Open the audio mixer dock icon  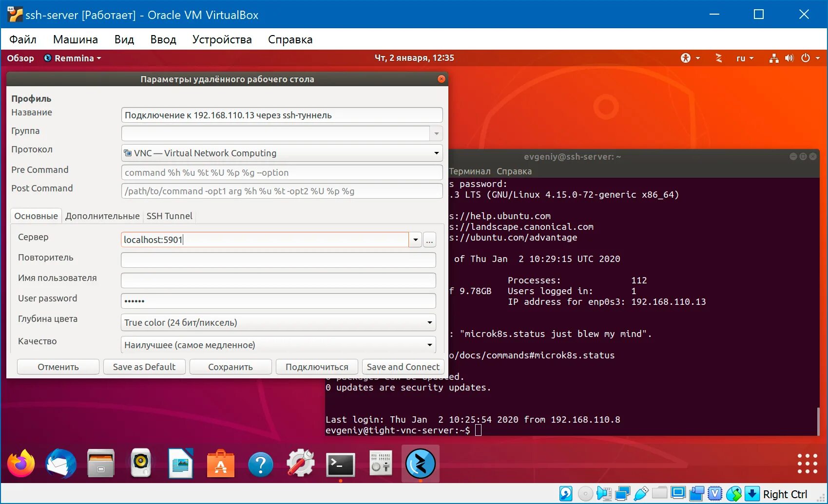coord(381,464)
